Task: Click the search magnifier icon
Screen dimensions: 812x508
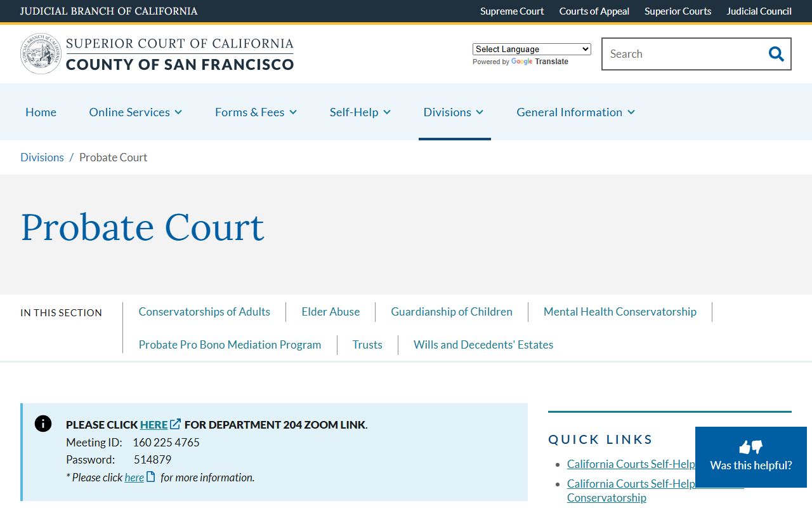Action: click(x=776, y=54)
